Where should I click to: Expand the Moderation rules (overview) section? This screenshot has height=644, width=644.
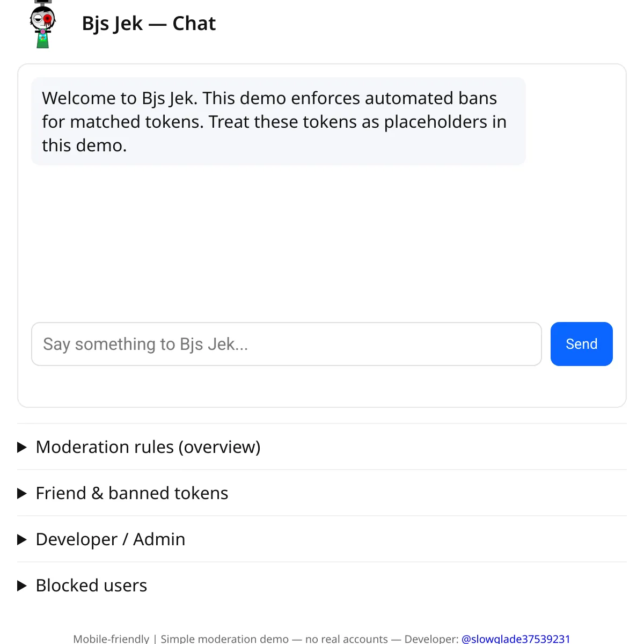pos(148,447)
